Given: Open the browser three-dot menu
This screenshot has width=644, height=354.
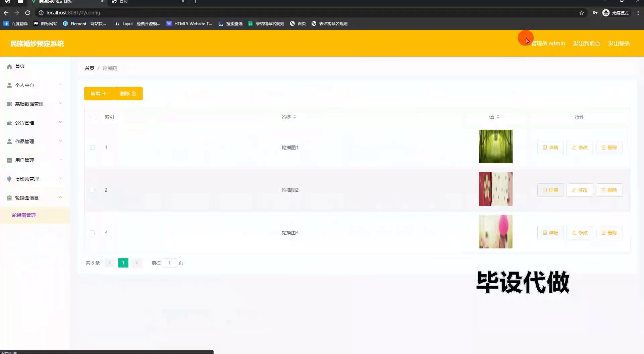Looking at the screenshot, I should coord(638,13).
